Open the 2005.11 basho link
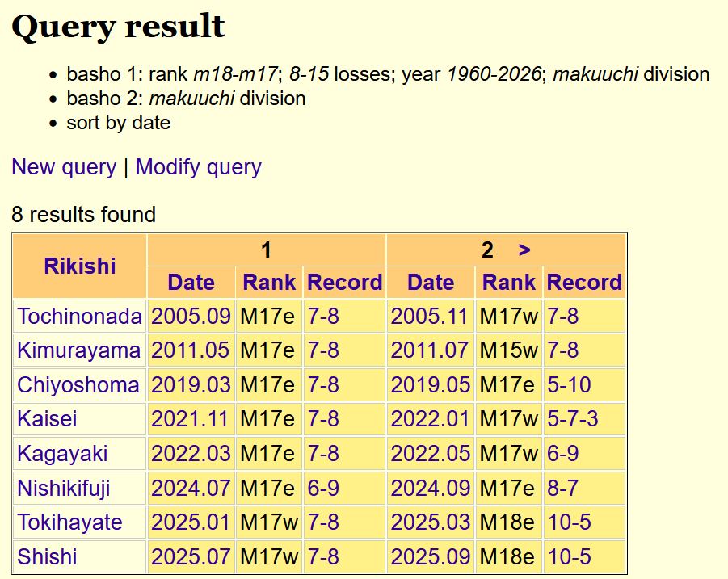 click(430, 317)
